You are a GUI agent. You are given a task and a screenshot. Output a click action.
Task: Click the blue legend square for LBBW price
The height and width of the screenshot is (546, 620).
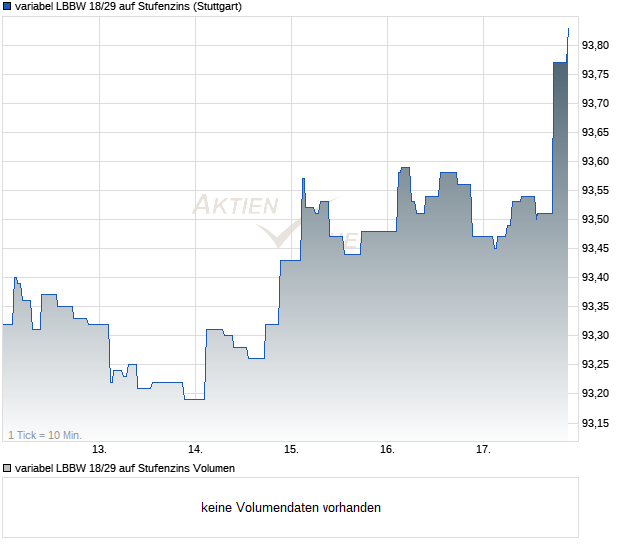coord(7,6)
